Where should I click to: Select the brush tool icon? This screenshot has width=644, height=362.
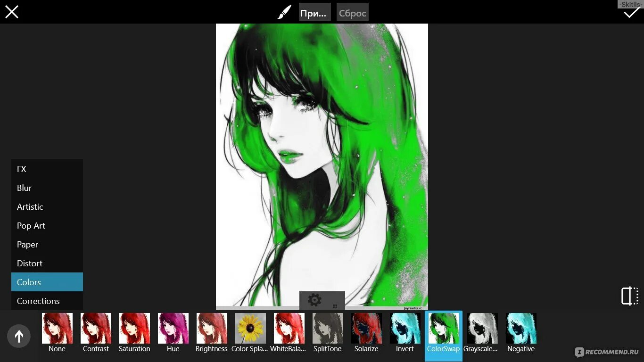pyautogui.click(x=284, y=12)
